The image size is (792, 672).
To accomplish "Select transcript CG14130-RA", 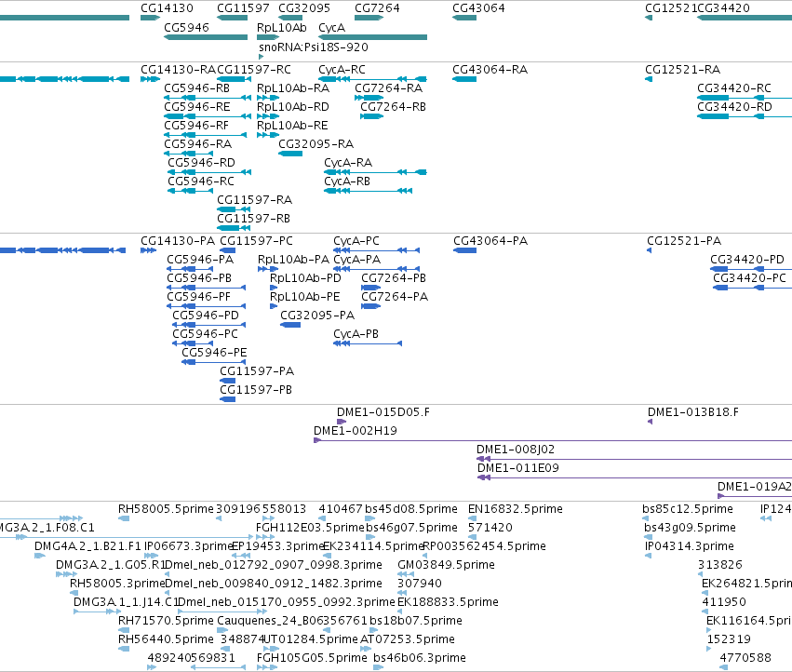I will [179, 69].
